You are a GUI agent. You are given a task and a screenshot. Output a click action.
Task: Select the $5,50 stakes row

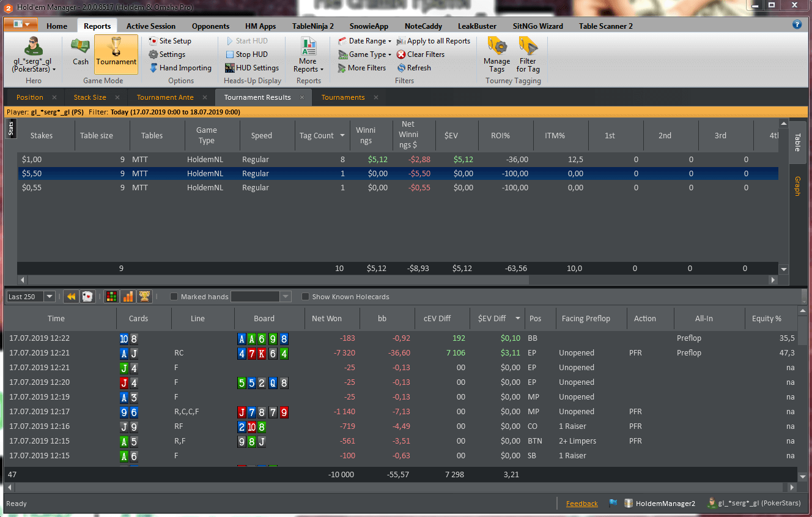(397, 174)
